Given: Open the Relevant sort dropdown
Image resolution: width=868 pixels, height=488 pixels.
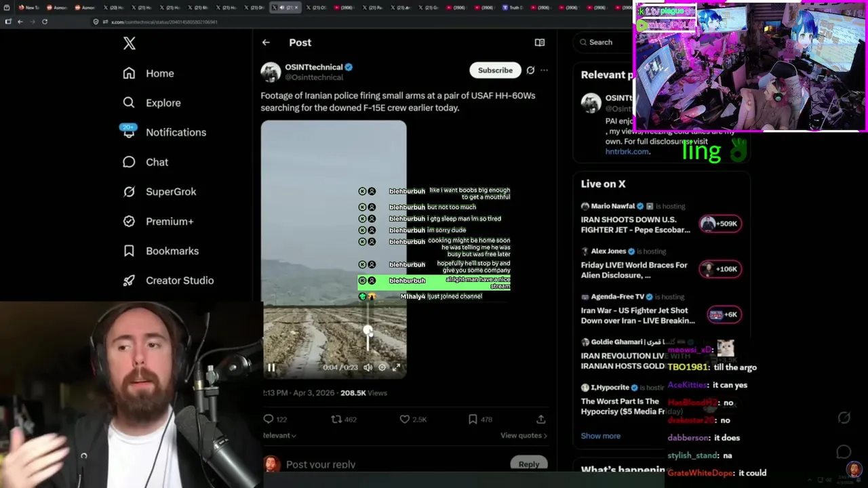Looking at the screenshot, I should tap(279, 435).
